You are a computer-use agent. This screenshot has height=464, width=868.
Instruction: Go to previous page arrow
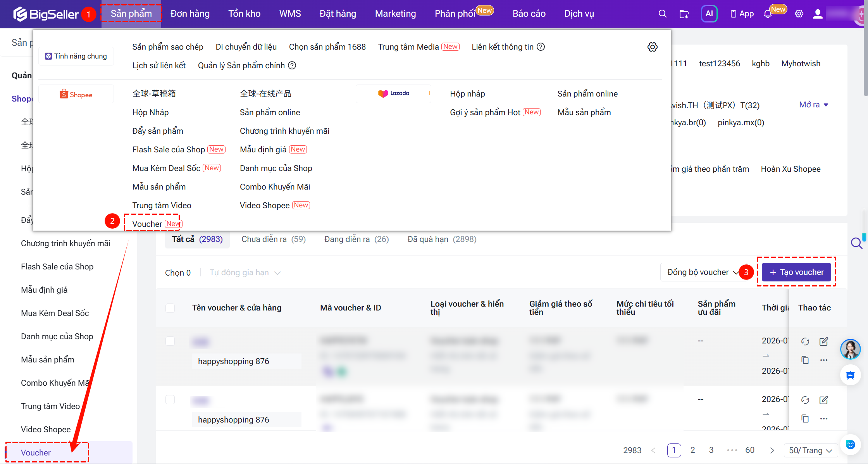tap(653, 450)
